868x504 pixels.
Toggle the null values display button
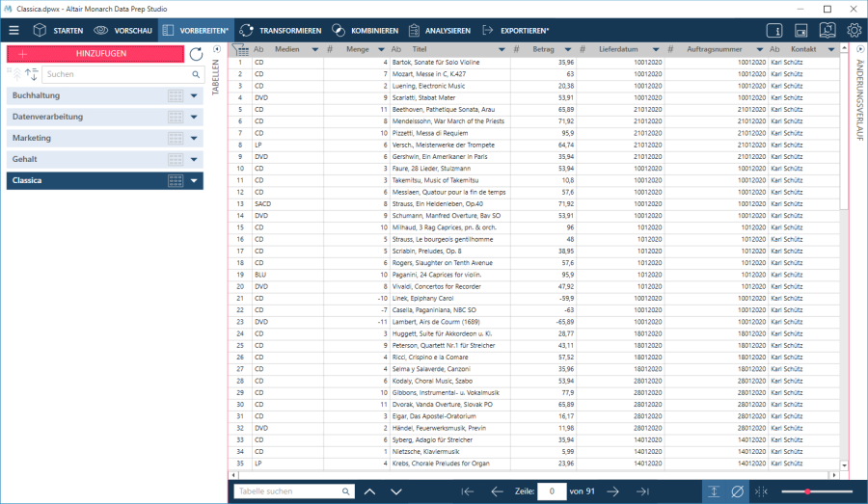(x=738, y=491)
